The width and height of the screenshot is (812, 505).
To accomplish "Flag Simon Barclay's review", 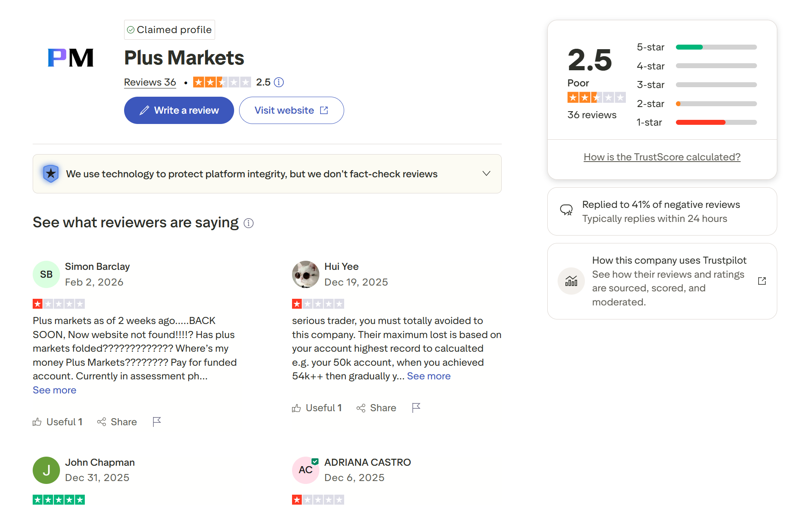I will (x=157, y=422).
